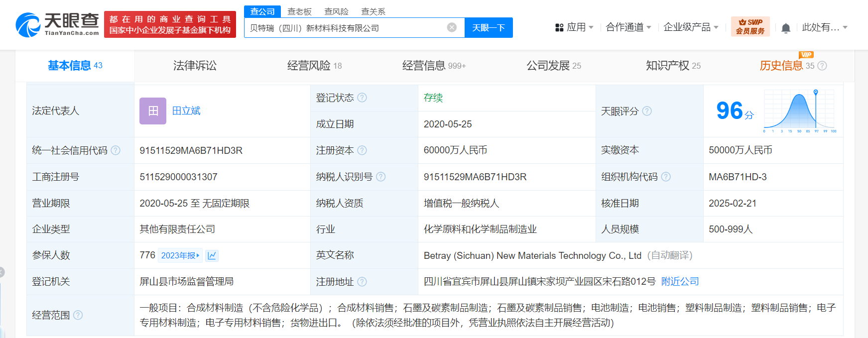Open legal representative 田立斌 link
The width and height of the screenshot is (868, 338).
click(186, 111)
